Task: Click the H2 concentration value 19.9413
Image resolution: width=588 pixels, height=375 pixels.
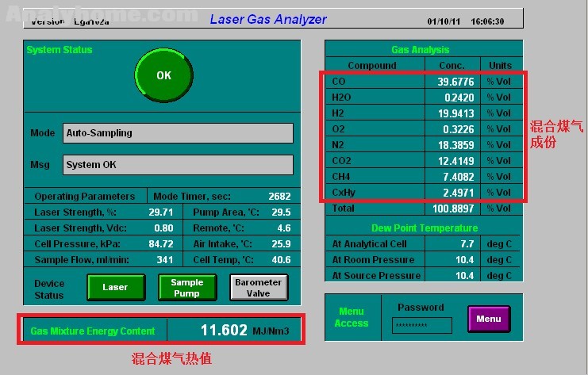Action: (x=455, y=113)
